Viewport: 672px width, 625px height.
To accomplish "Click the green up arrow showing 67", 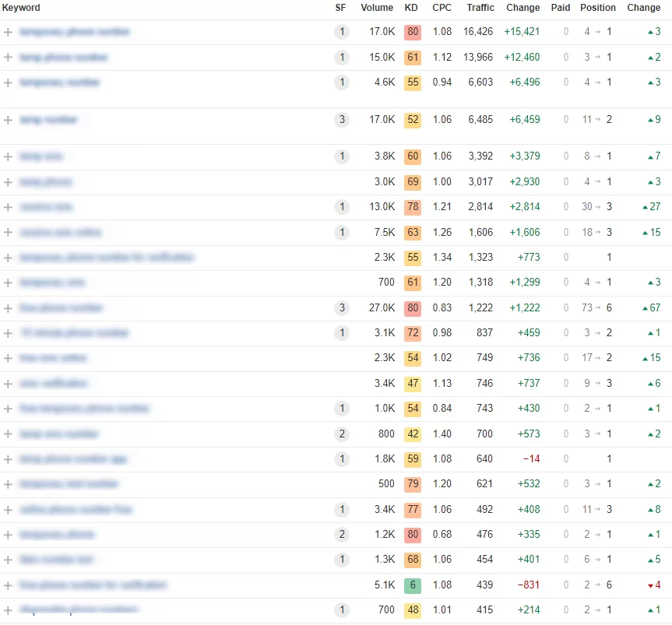I will 650,308.
